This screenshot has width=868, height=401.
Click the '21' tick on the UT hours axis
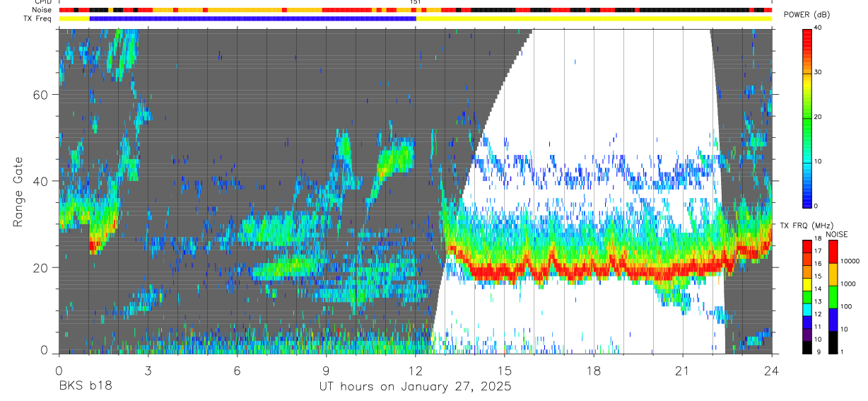point(683,371)
